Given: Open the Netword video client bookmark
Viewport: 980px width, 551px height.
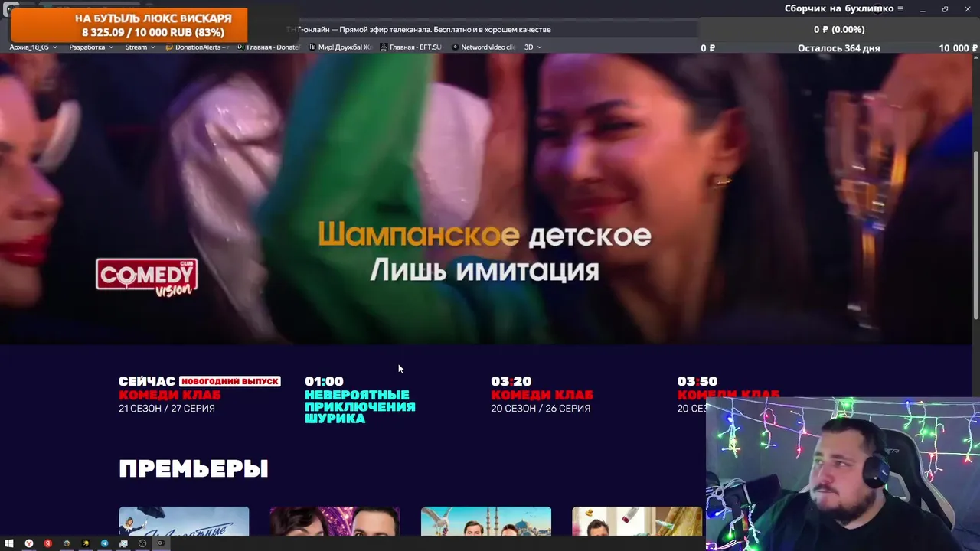Looking at the screenshot, I should tap(484, 47).
